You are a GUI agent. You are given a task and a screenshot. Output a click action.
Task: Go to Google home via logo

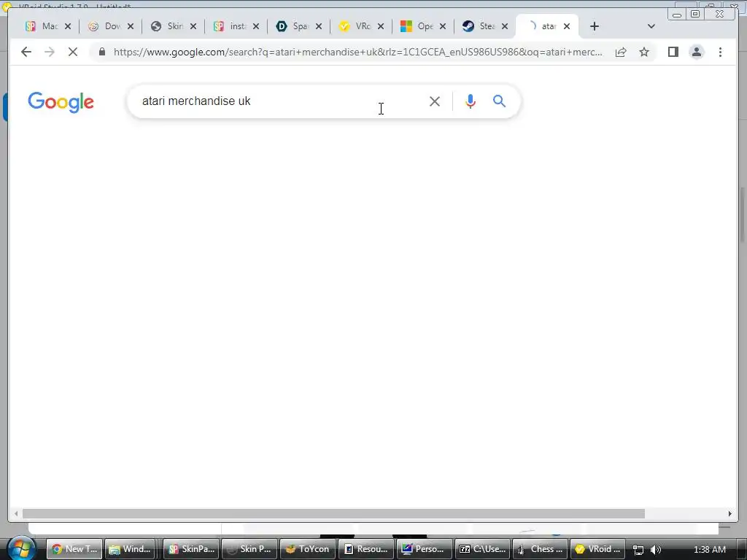pyautogui.click(x=61, y=102)
